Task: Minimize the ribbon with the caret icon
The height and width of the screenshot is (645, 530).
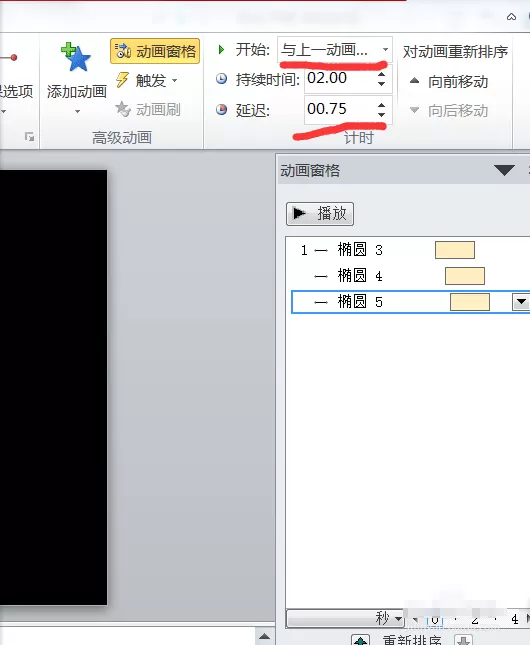Action: pyautogui.click(x=511, y=16)
